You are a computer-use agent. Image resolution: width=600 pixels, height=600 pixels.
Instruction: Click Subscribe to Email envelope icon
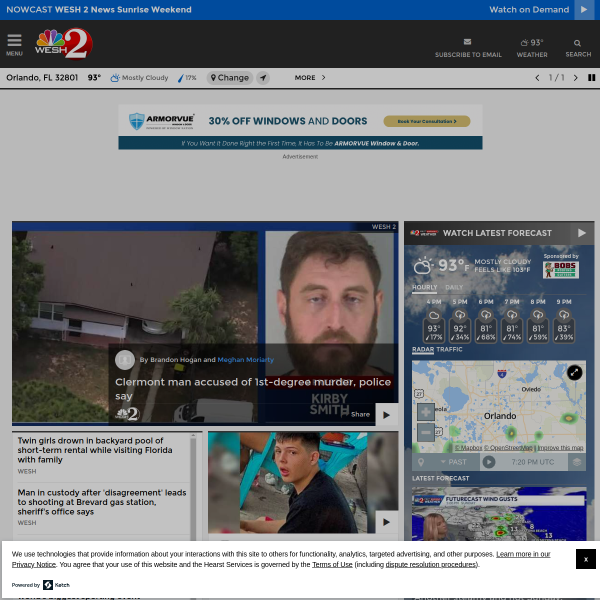pos(468,42)
